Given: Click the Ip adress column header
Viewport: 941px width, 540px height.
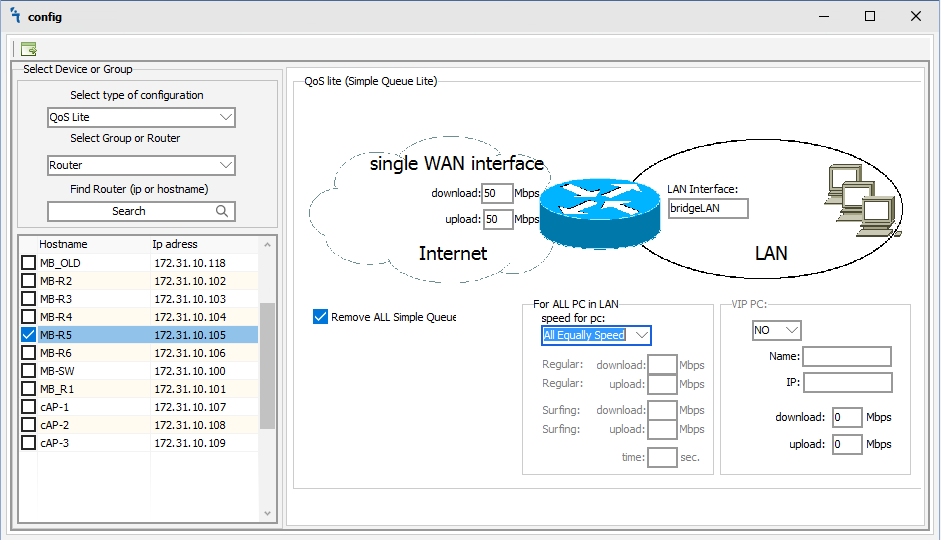Looking at the screenshot, I should (x=175, y=244).
